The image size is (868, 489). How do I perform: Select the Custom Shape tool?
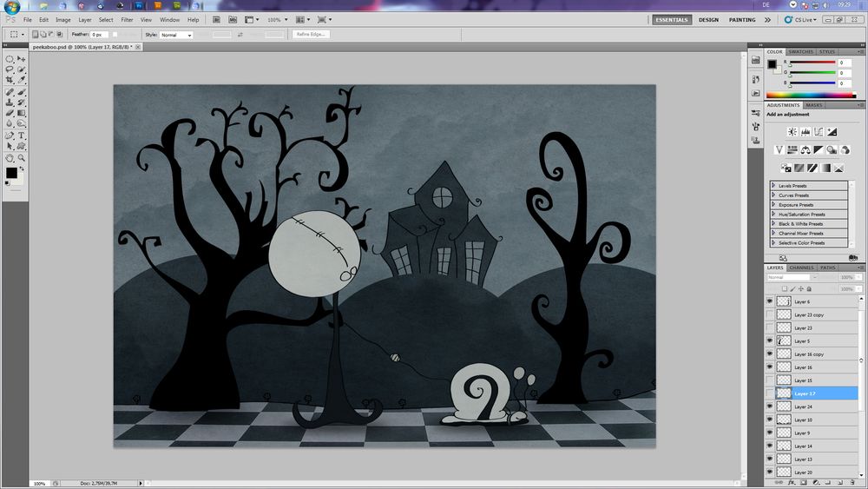coord(21,146)
